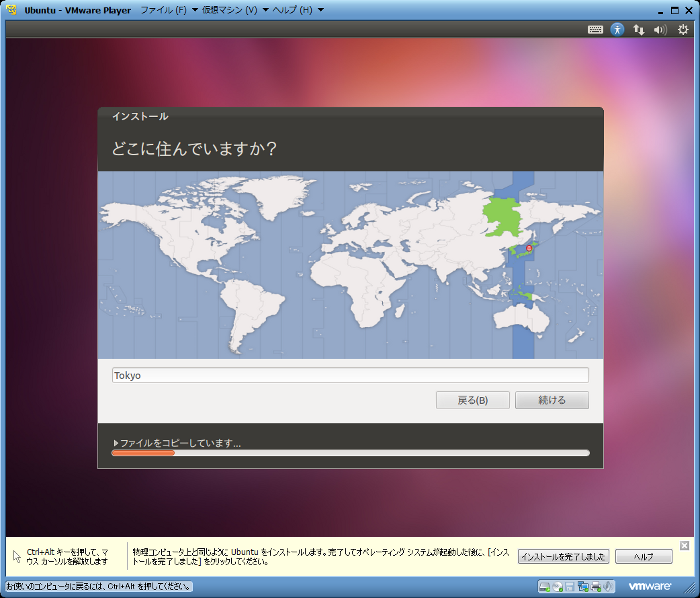Click the VMware printer status icon
Screen dimensions: 700x598
click(x=596, y=587)
